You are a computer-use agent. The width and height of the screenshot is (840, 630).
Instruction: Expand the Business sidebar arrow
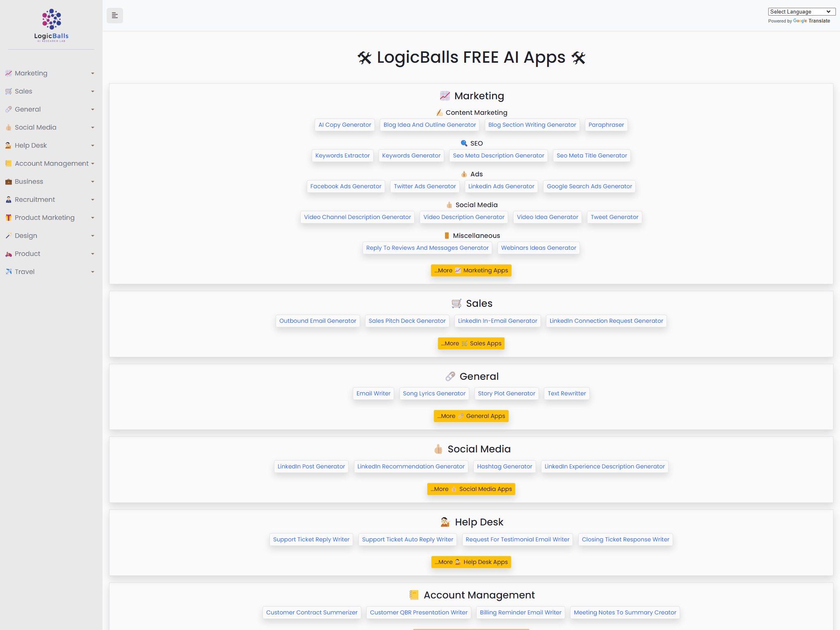[93, 182]
